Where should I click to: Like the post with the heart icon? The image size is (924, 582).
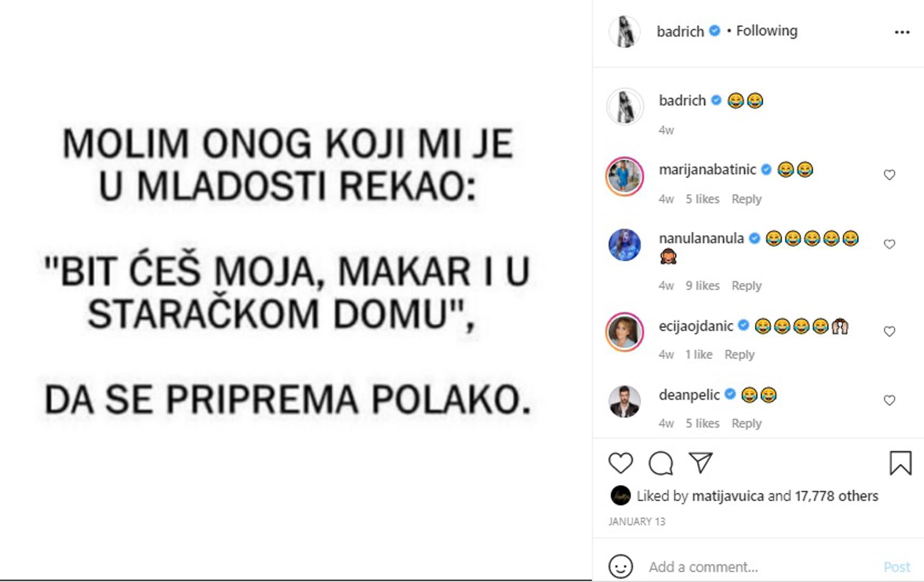pyautogui.click(x=620, y=463)
